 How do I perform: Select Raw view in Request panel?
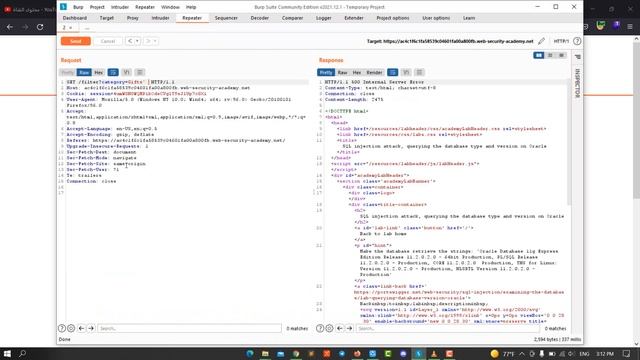tap(84, 72)
